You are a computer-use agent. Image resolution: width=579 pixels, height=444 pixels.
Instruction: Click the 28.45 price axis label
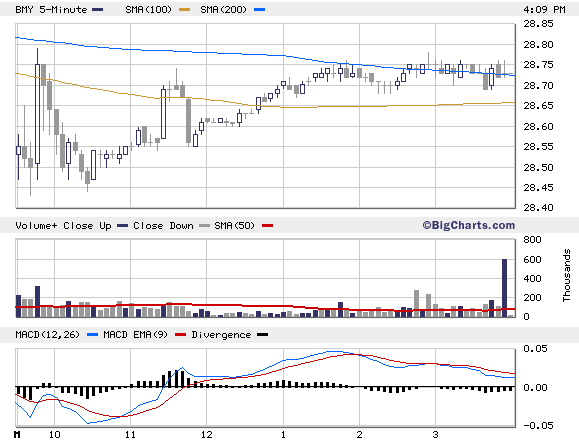(538, 188)
